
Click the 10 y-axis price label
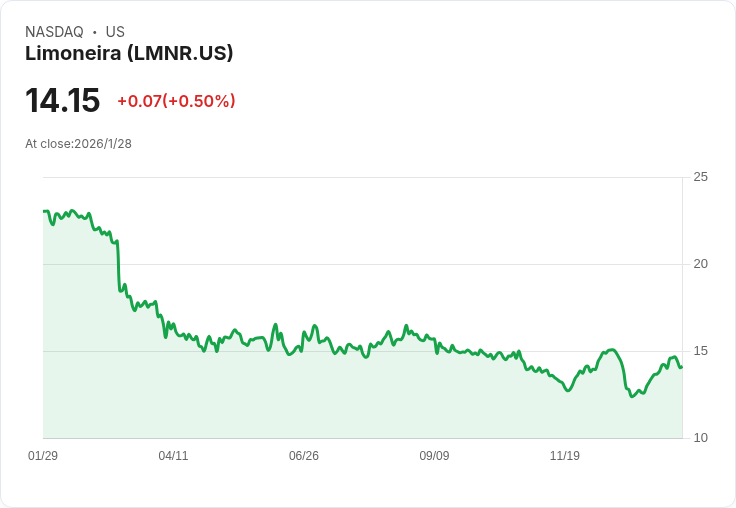(700, 438)
